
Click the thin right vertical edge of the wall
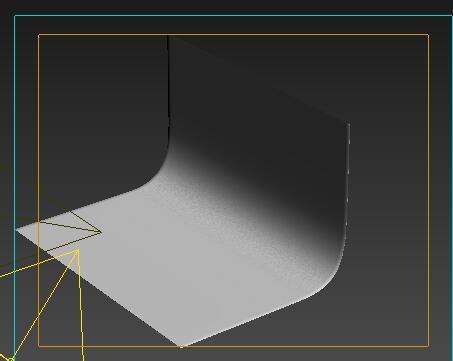click(348, 180)
